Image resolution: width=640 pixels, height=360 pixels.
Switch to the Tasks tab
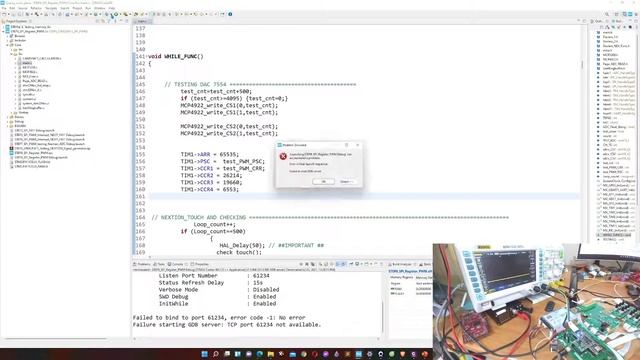159,264
